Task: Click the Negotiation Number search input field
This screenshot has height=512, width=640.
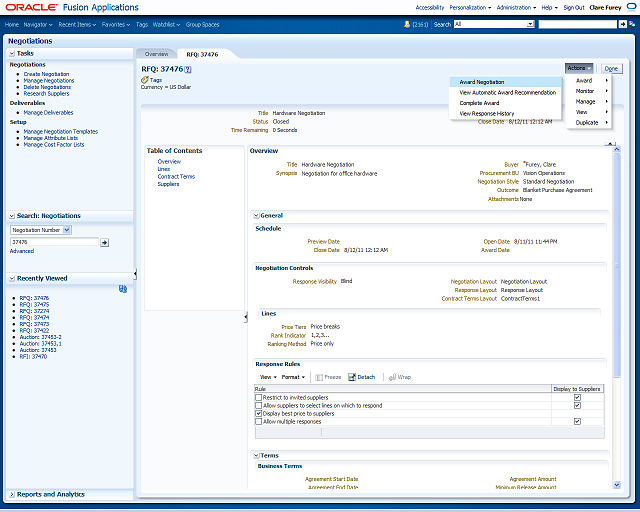Action: [54, 242]
